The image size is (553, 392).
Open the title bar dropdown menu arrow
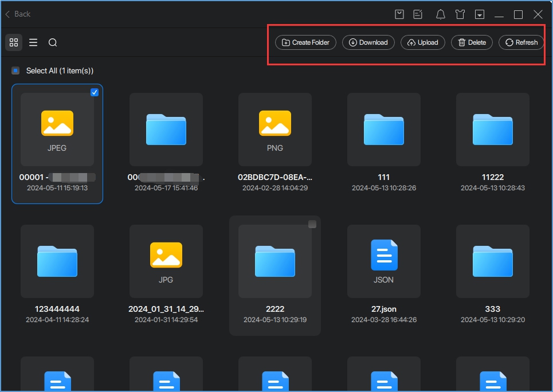pyautogui.click(x=480, y=14)
